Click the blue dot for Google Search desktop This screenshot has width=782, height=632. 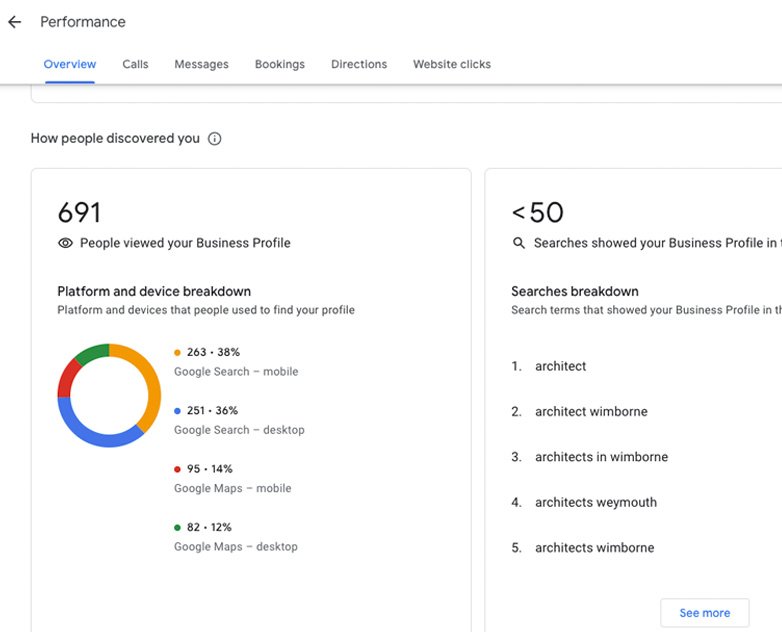[x=177, y=411]
